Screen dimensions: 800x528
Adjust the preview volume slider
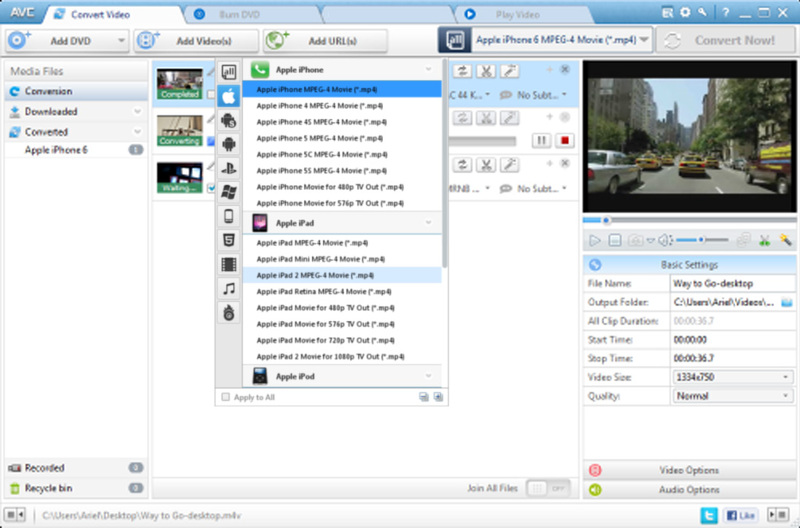(703, 240)
